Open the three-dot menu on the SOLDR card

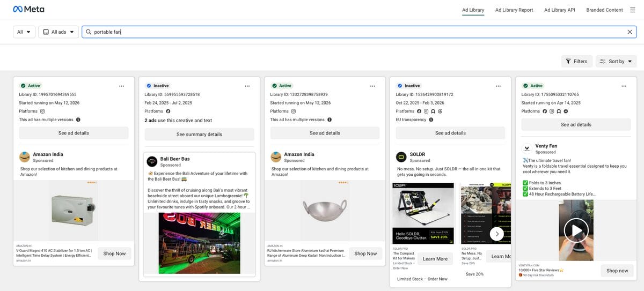click(x=499, y=86)
